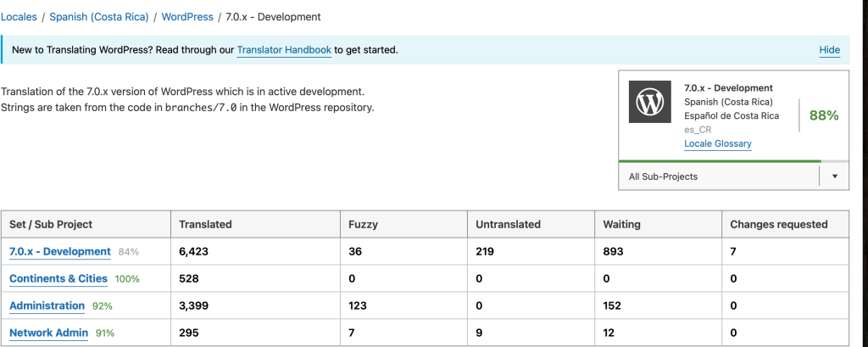The width and height of the screenshot is (868, 347).
Task: Open the Continents & Cities sub-project
Action: pos(58,279)
